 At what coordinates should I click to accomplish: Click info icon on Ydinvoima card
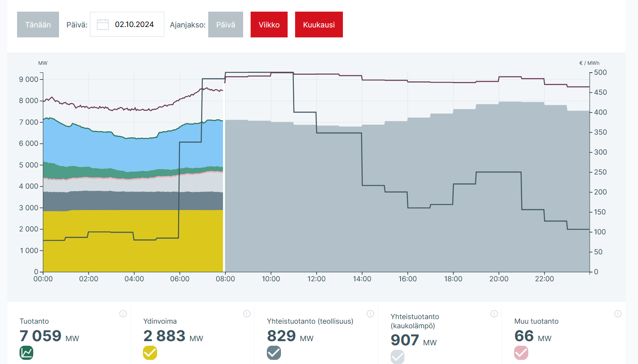pos(247,314)
